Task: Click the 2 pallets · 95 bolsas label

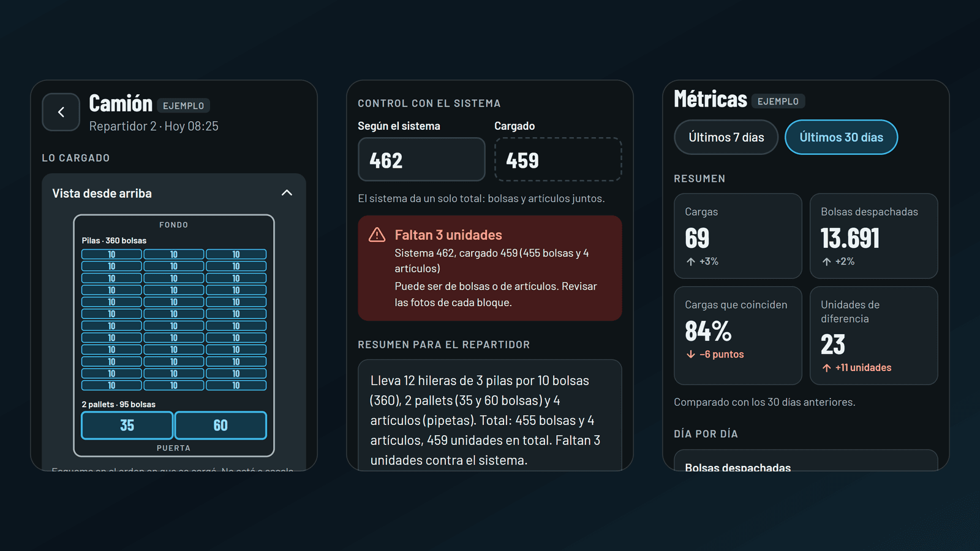Action: 119,405
